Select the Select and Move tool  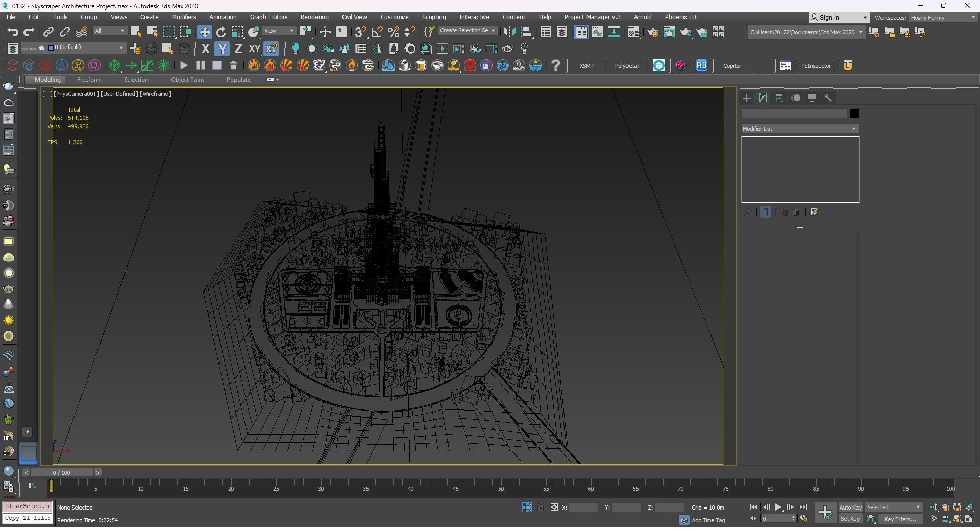(x=204, y=32)
